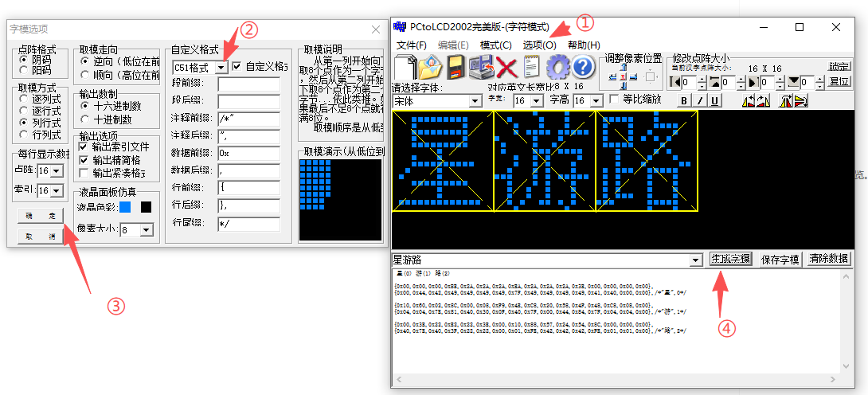868x395 pixels.
Task: Open the 宋体 font dropdown
Action: tap(475, 101)
